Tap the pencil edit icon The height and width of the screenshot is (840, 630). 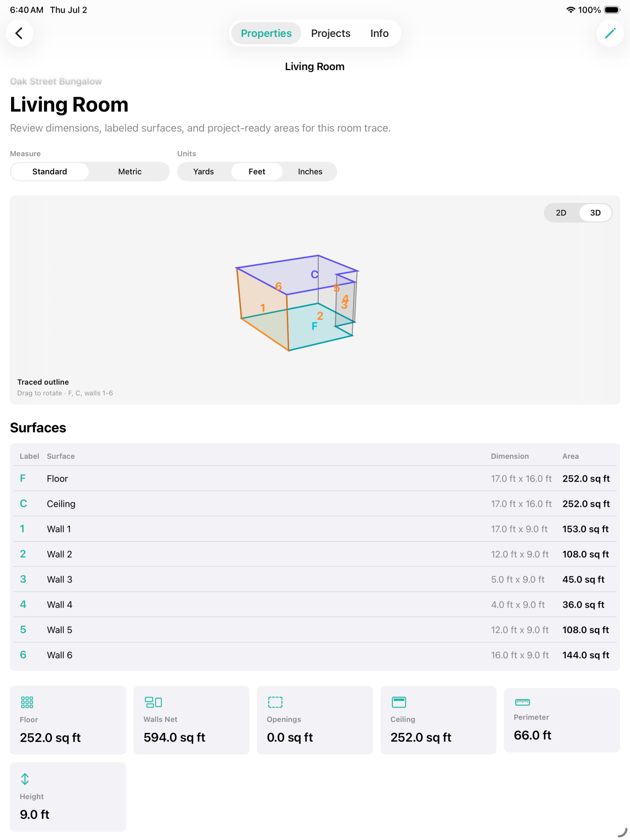click(610, 33)
